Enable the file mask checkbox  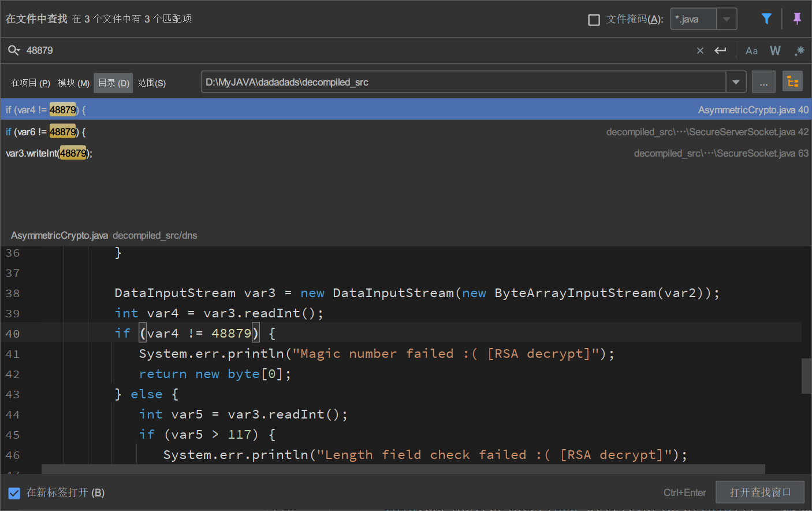[x=594, y=20]
